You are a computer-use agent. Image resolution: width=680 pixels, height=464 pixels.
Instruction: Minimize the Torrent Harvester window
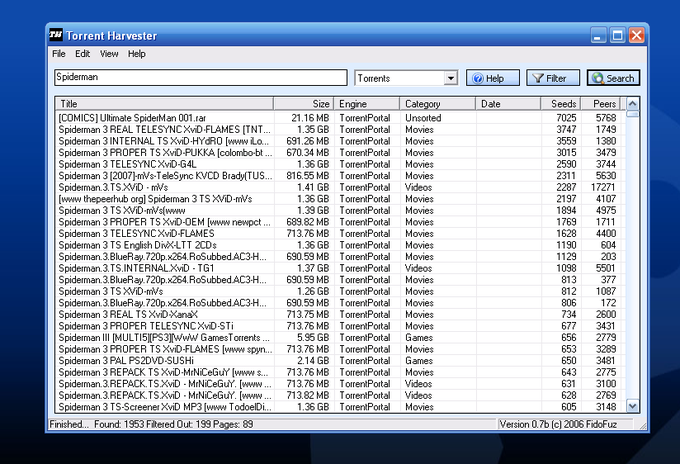pos(598,35)
